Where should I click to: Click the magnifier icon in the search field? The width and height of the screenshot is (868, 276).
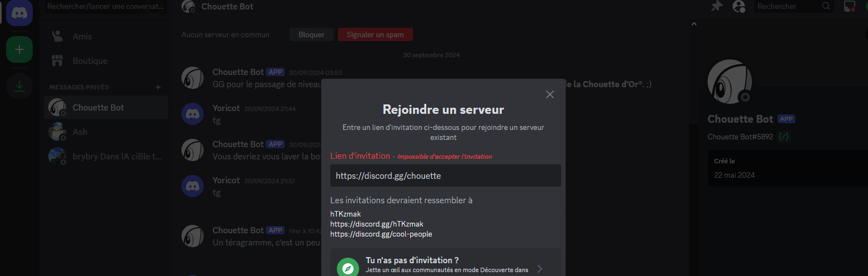point(826,6)
